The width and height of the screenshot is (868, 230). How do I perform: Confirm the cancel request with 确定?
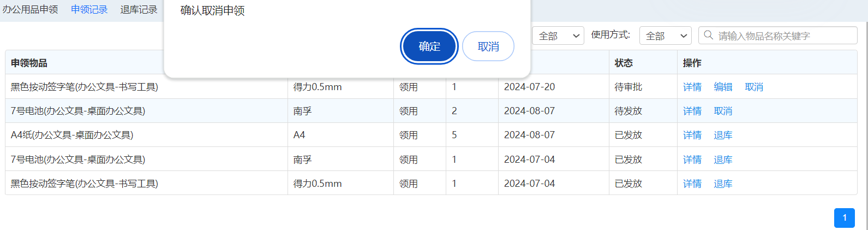click(429, 46)
